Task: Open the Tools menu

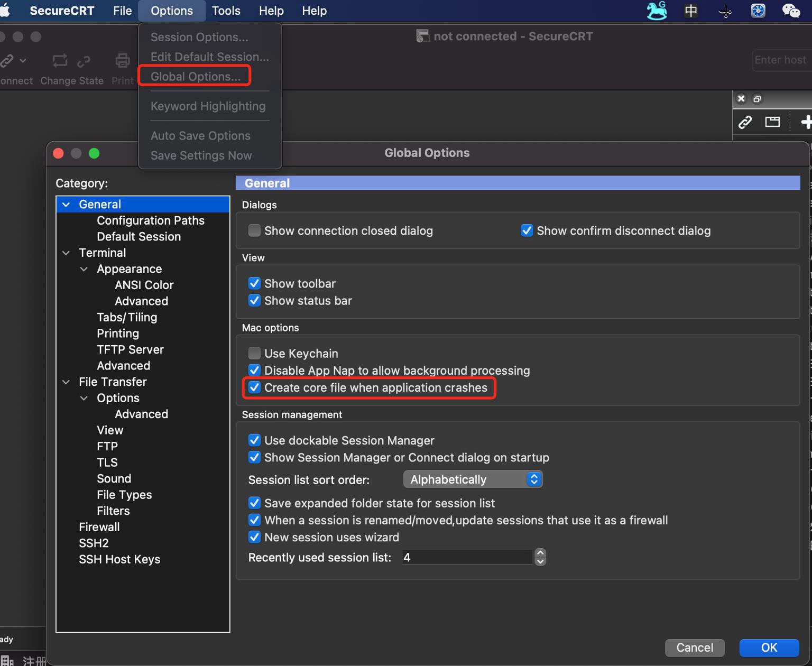Action: tap(226, 11)
